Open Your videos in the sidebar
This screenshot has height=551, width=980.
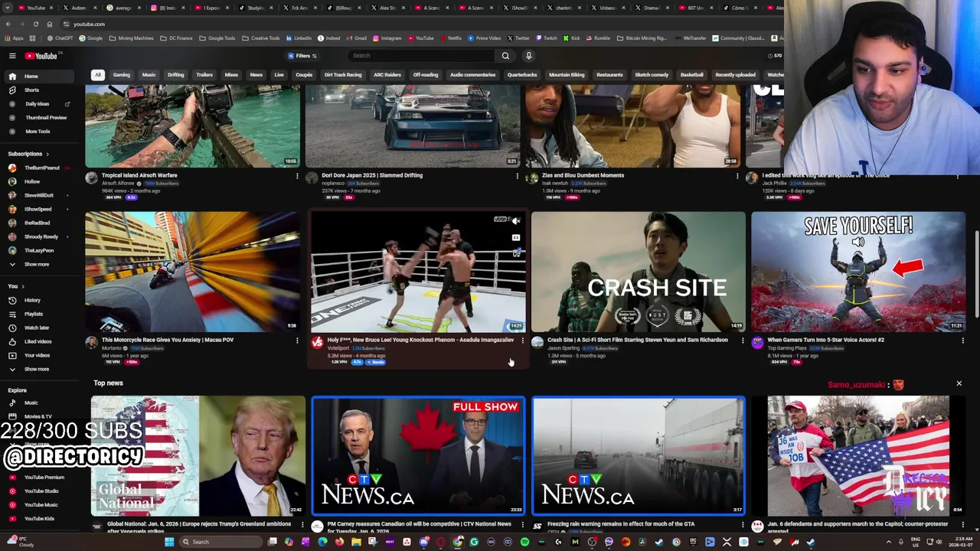[38, 355]
